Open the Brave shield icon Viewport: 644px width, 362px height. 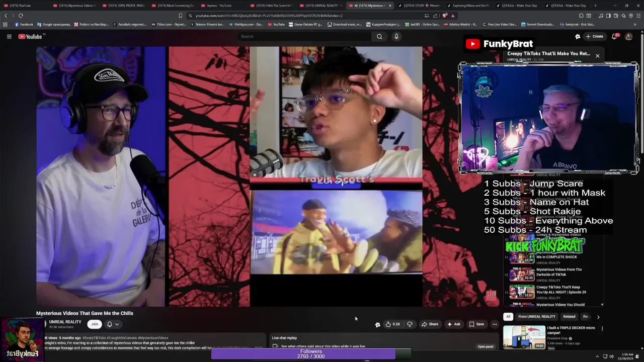tap(445, 16)
